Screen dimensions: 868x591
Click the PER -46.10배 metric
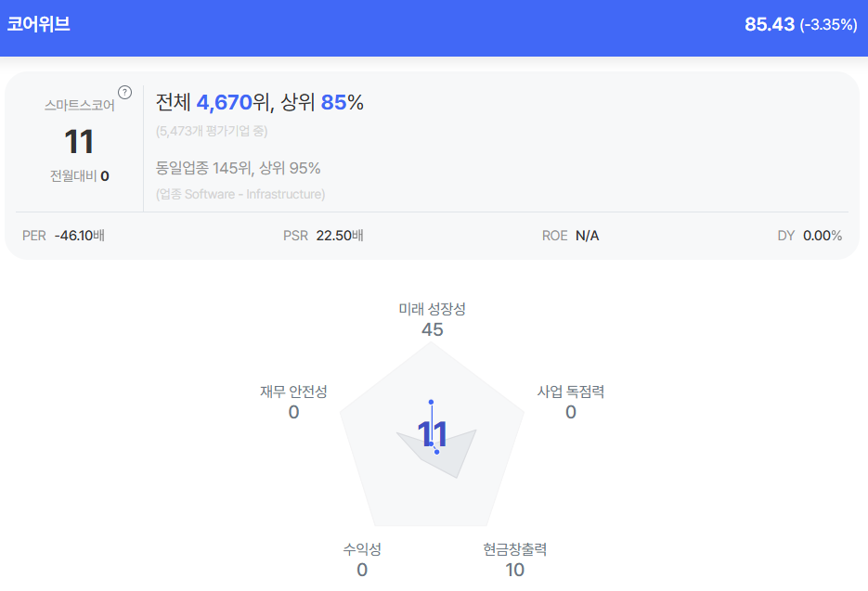(x=63, y=236)
